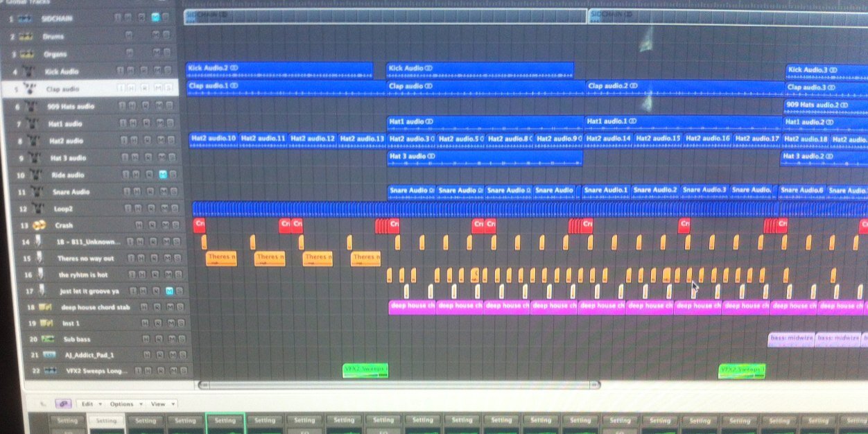The image size is (868, 434).
Task: Select the Clap audio.2 region
Action: [x=684, y=89]
